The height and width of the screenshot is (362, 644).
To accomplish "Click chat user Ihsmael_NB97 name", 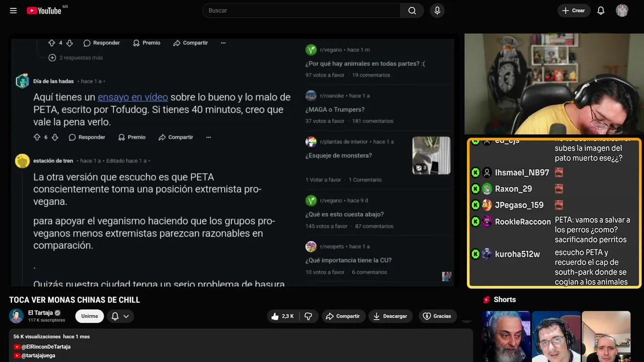I will [522, 173].
